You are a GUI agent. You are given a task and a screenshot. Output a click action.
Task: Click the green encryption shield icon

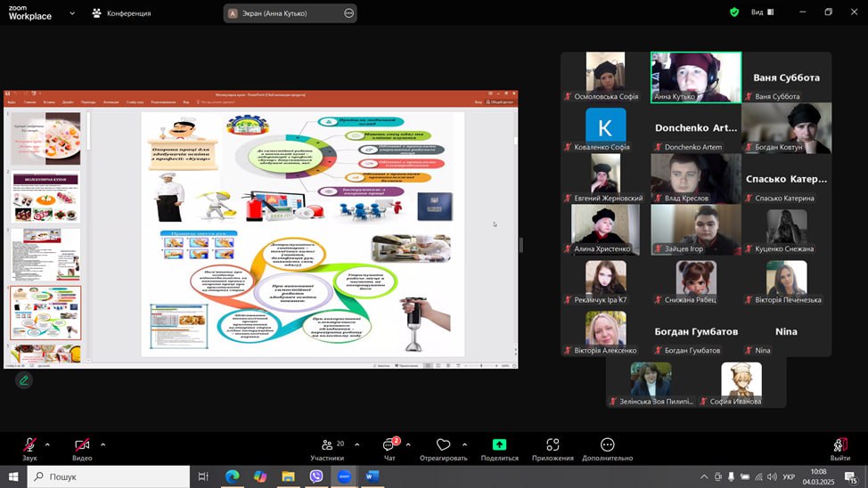[734, 12]
